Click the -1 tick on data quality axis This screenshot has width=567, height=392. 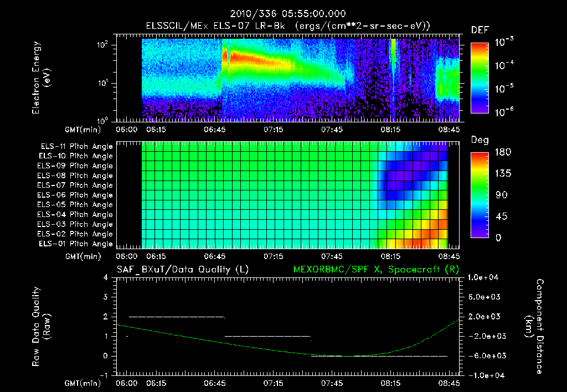click(x=104, y=375)
